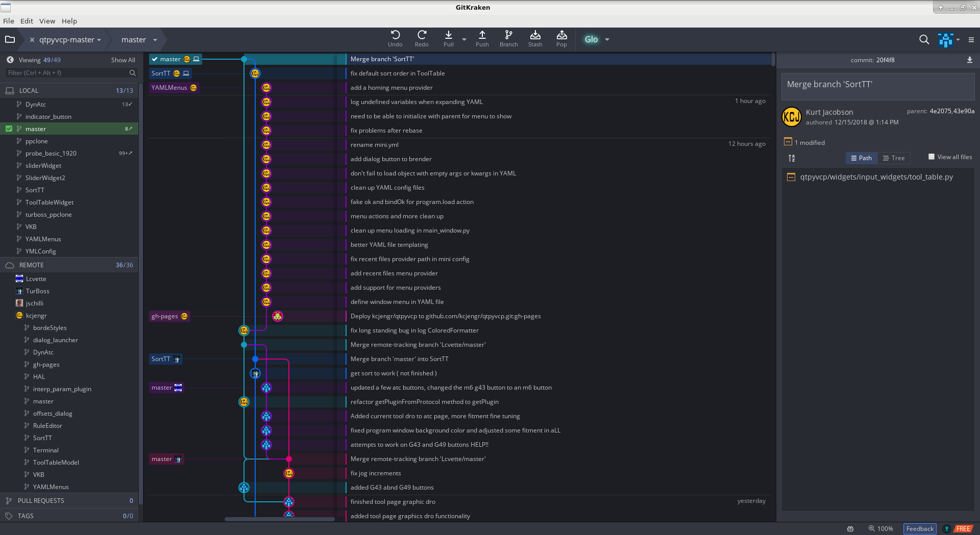Screen dimensions: 980x535
Task: Collapse the kcjengr remote
Action: [69, 316]
